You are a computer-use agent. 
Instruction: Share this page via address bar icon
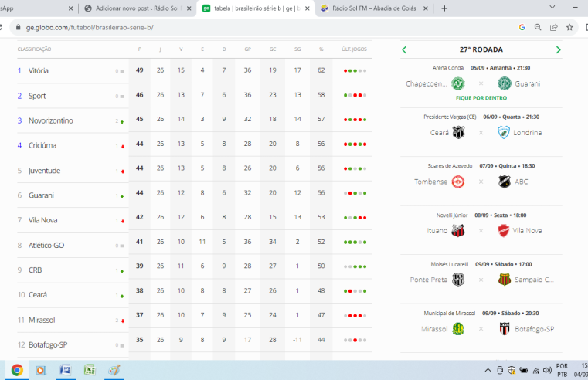[x=553, y=27]
